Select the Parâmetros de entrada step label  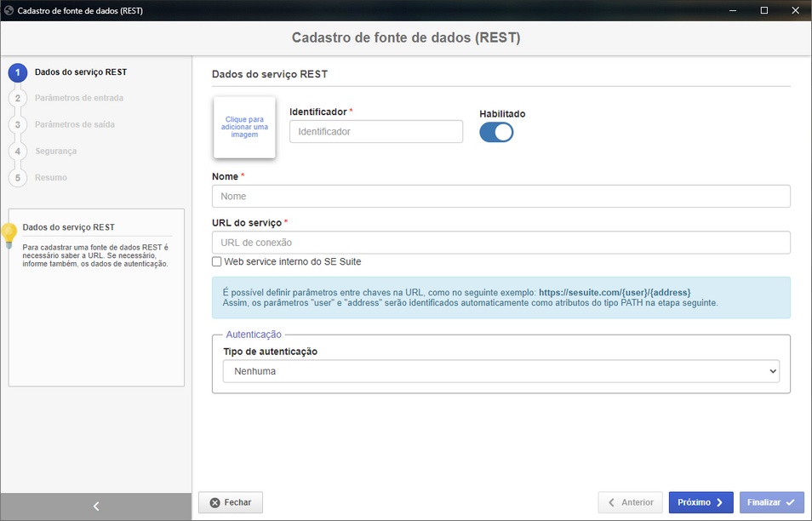point(79,98)
